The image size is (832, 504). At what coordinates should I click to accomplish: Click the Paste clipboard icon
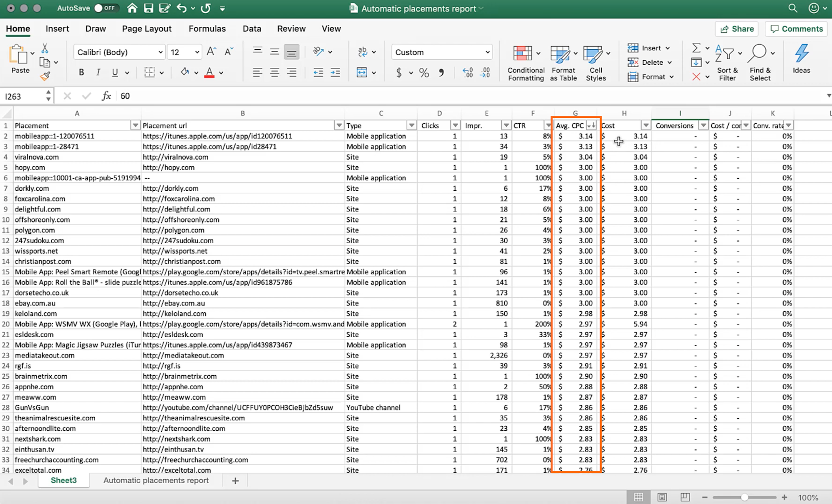coord(19,54)
